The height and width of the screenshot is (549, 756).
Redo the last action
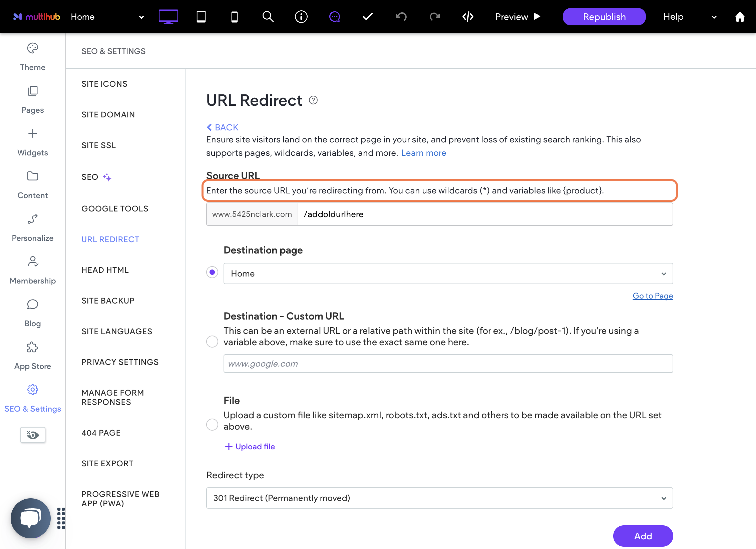point(435,17)
